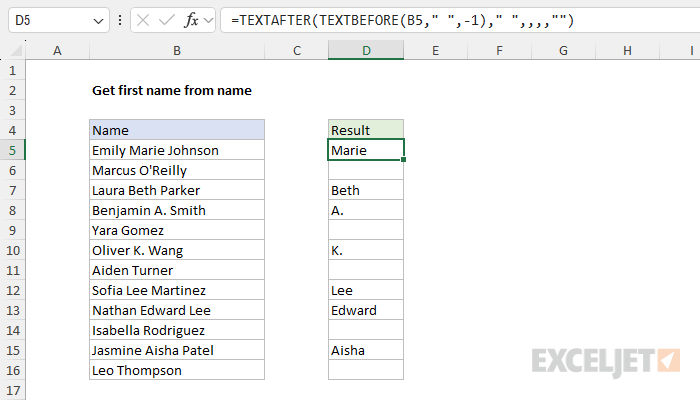The image size is (700, 400).
Task: Click result cell 'Aisha'
Action: click(x=366, y=350)
